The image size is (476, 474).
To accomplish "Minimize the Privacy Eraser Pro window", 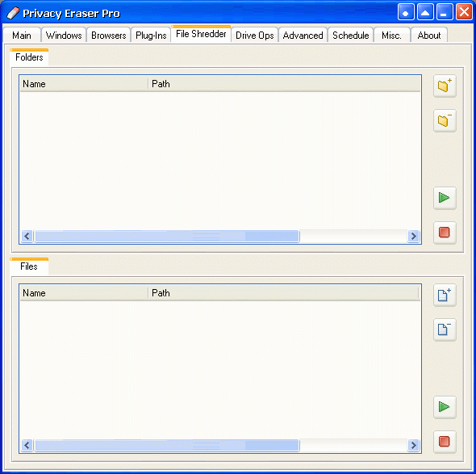I will pyautogui.click(x=445, y=12).
